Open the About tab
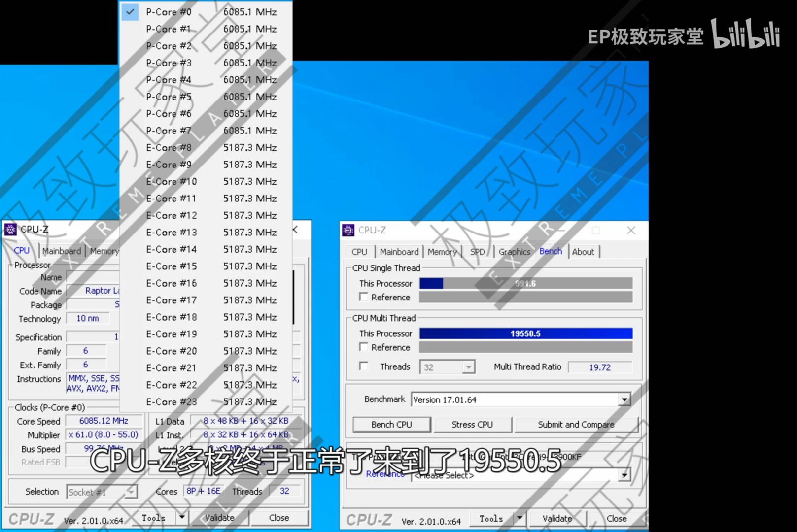The height and width of the screenshot is (532, 797). tap(583, 252)
